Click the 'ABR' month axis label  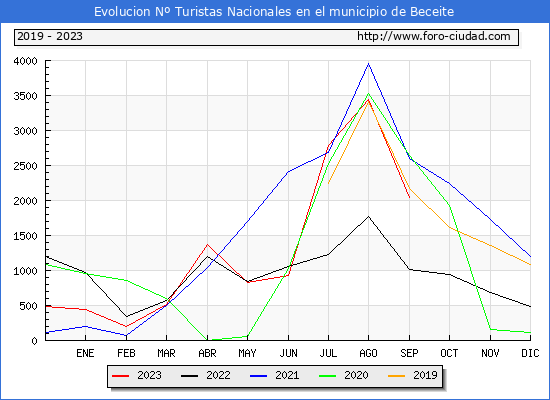(x=207, y=353)
